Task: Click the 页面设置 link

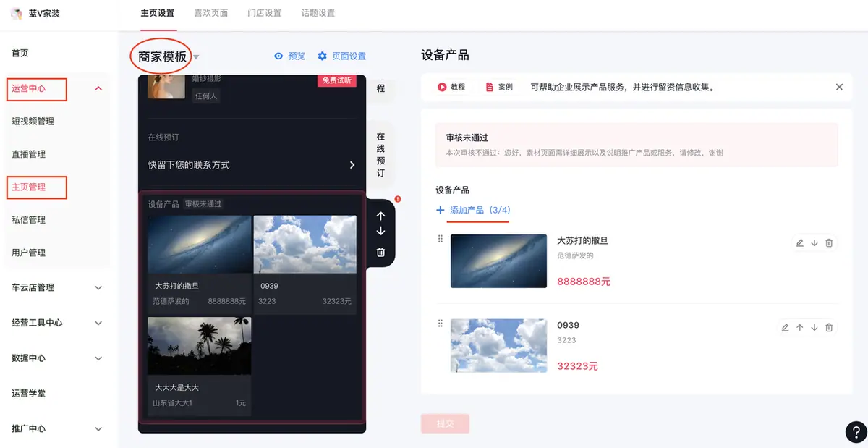Action: tap(349, 56)
